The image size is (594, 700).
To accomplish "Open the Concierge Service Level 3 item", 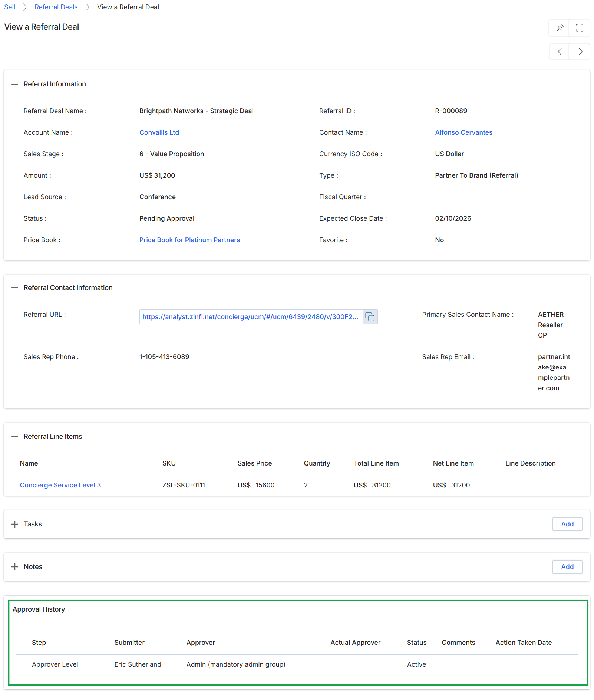I will [60, 485].
